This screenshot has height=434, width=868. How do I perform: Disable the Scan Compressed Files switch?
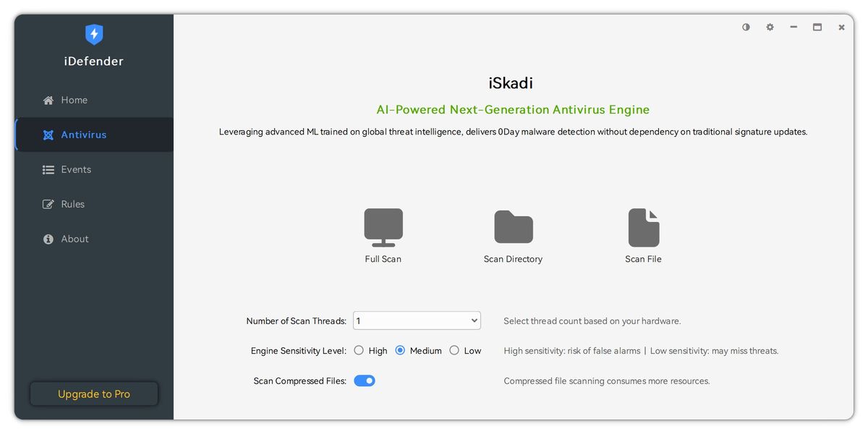(365, 381)
